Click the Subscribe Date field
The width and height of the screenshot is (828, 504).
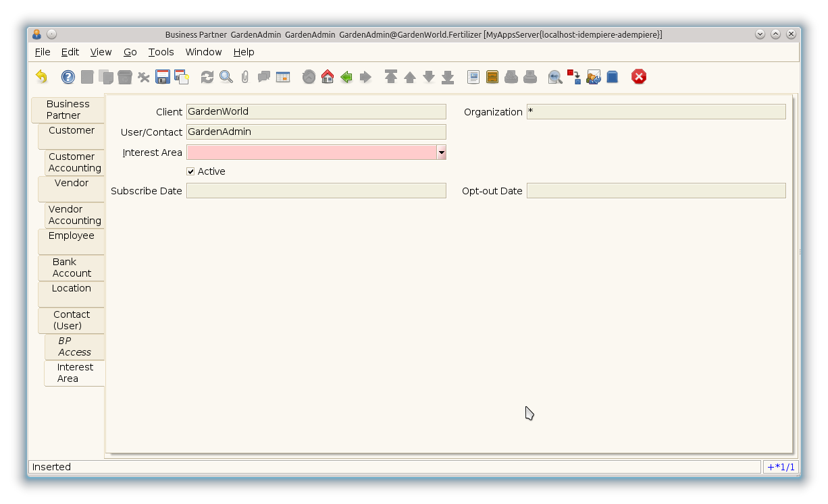coord(316,191)
